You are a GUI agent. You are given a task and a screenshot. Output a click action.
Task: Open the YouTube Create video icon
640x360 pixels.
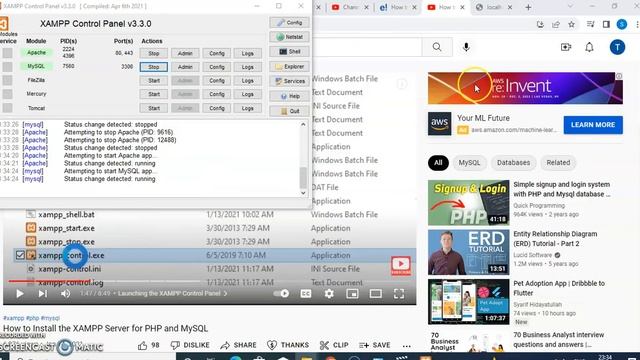(x=566, y=47)
